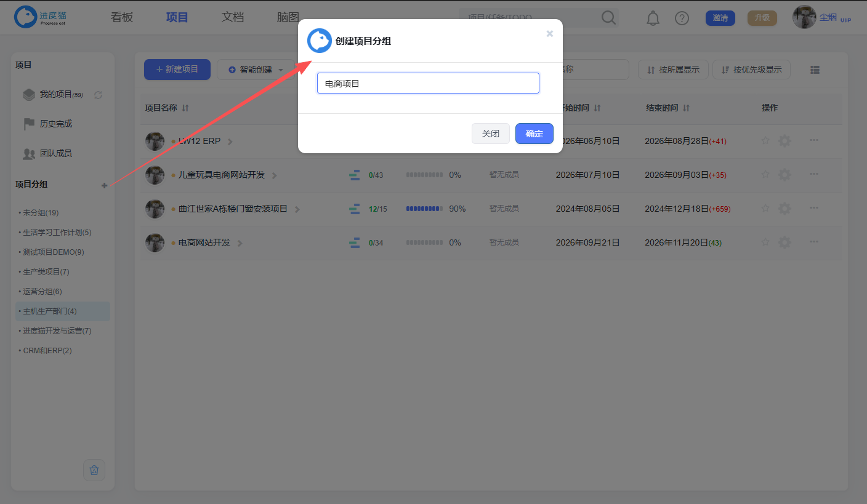Select 主机生产部门(4) group
The width and height of the screenshot is (867, 504).
point(63,311)
